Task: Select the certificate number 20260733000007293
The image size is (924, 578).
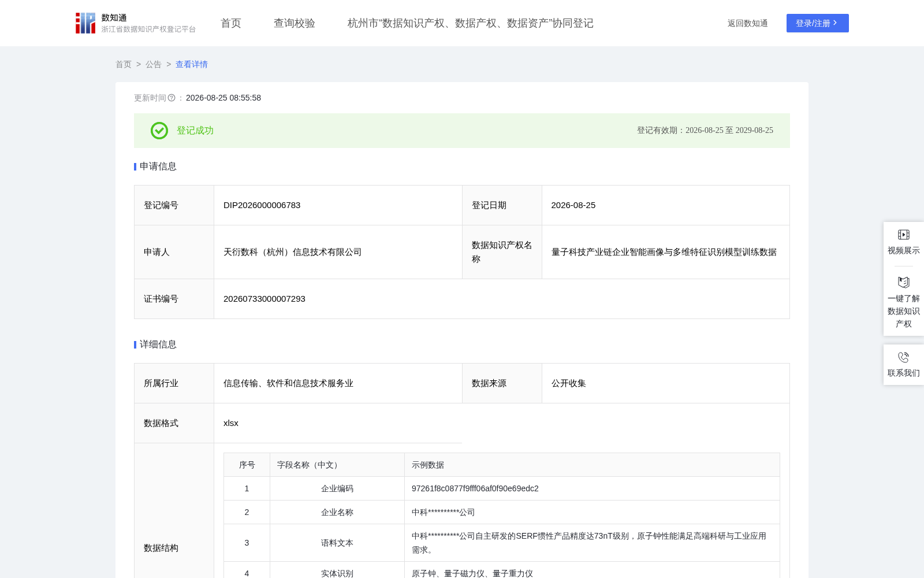Action: 264,299
